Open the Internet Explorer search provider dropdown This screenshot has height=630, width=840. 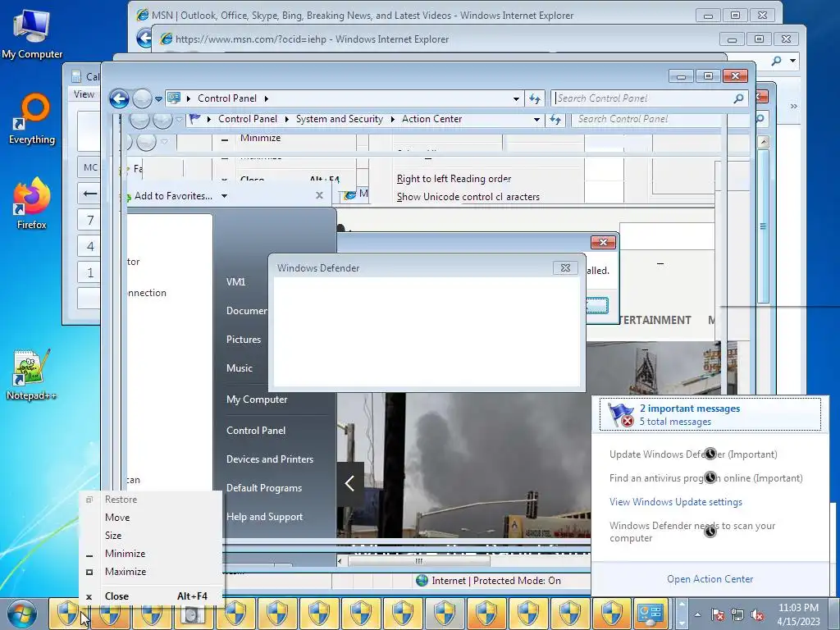[x=793, y=61]
